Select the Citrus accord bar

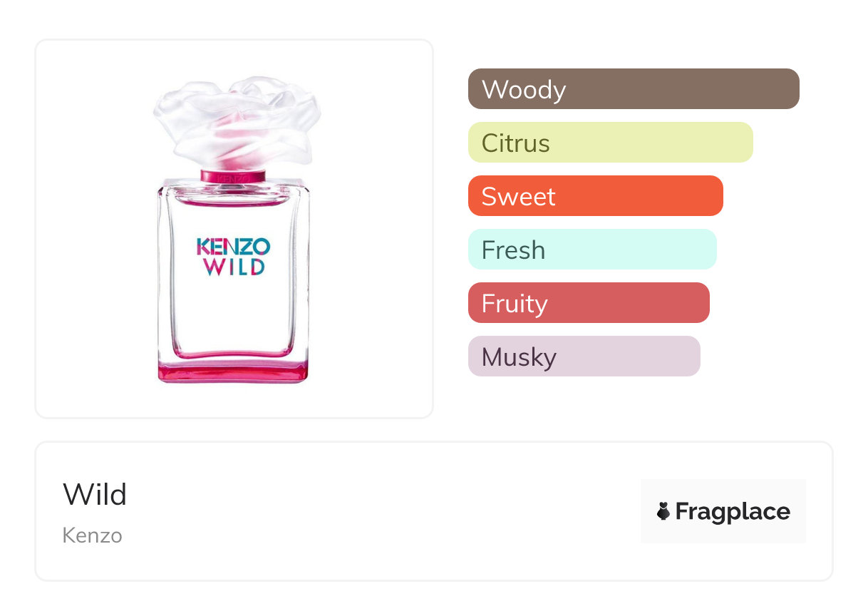click(610, 143)
